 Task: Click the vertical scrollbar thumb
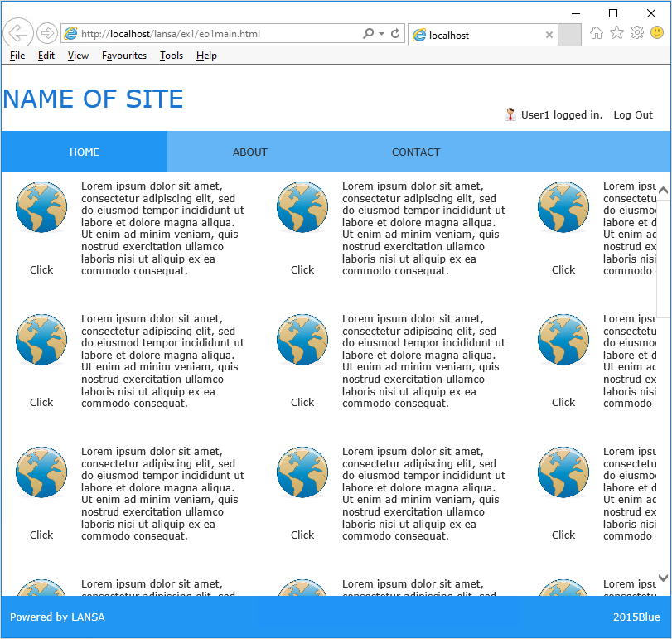point(663,257)
